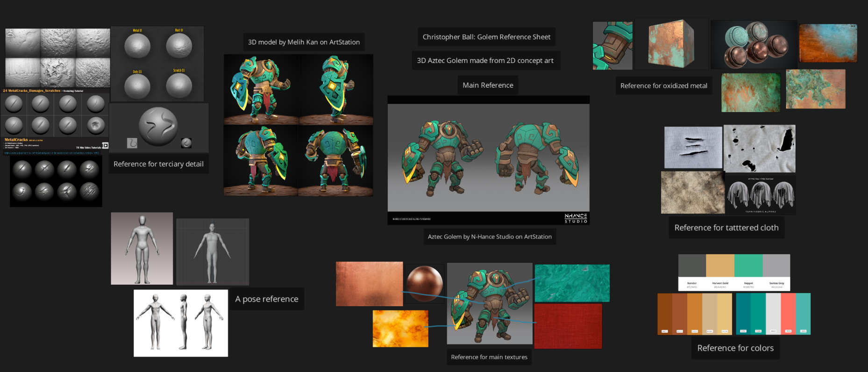868x372 pixels.
Task: Select the copper texture with teal verdigris patches
Action: tap(816, 89)
